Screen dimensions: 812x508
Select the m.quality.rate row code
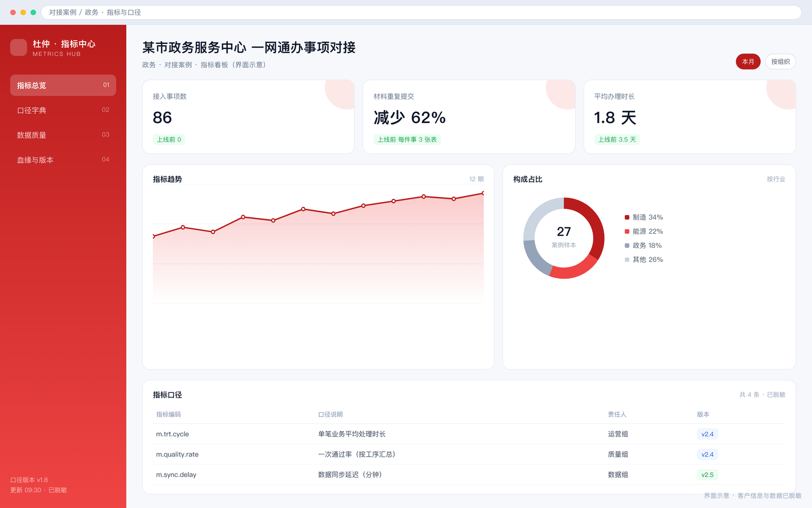click(x=177, y=454)
